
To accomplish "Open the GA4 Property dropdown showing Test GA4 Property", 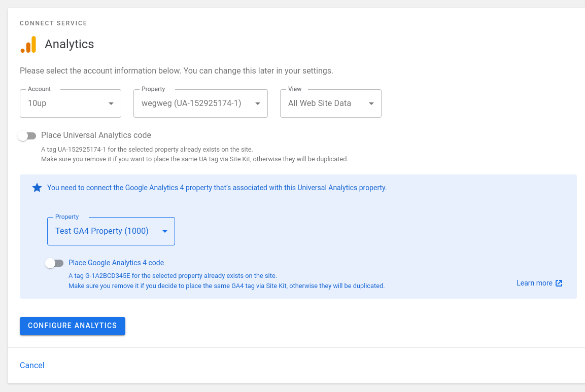I will coord(111,231).
